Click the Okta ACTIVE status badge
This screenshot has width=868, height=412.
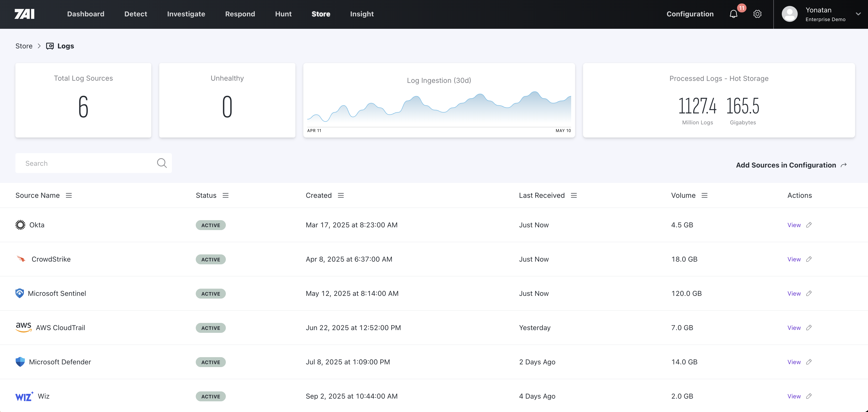click(x=211, y=225)
